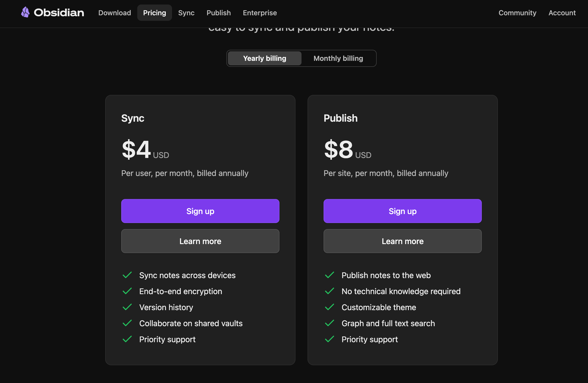Click checkmark beside Sync notes across devices
The height and width of the screenshot is (383, 588).
pyautogui.click(x=127, y=275)
